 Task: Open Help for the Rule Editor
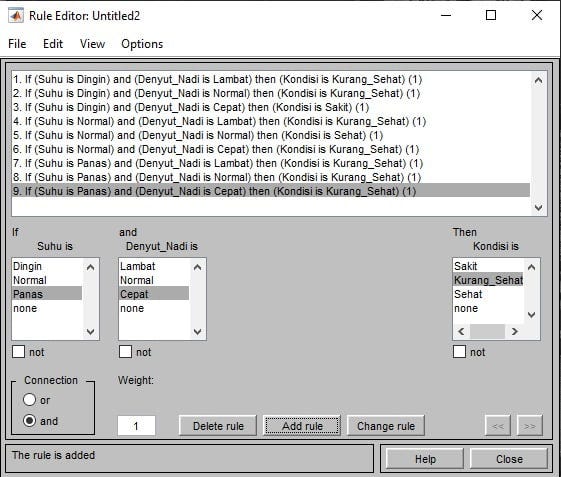click(425, 459)
